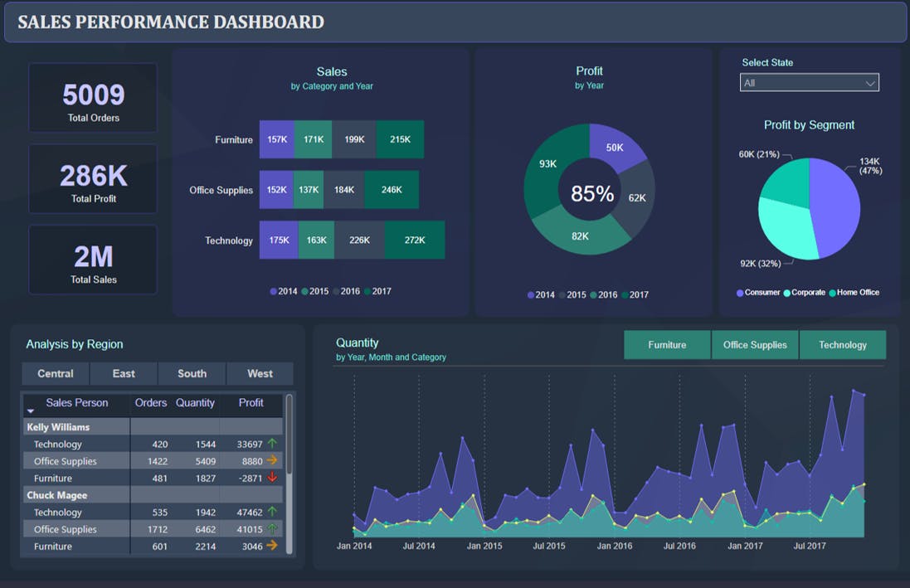Click the sort chevron under Sales Person header
This screenshot has height=588, width=910.
[32, 410]
